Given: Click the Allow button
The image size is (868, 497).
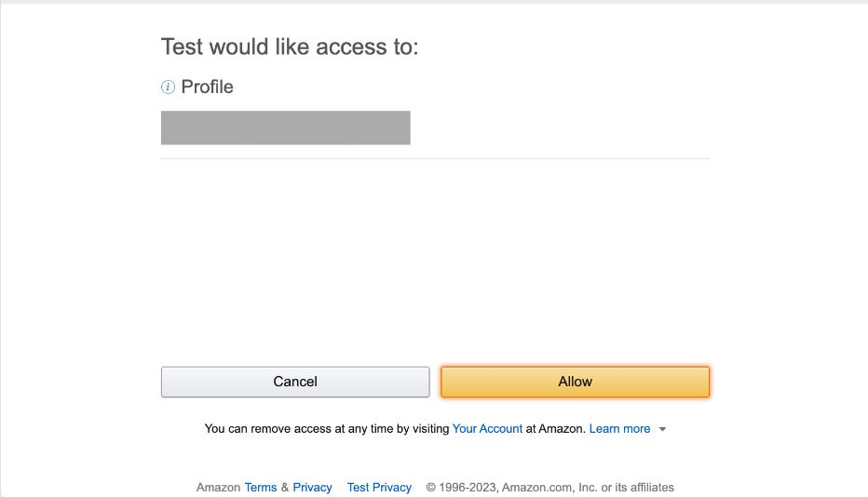Looking at the screenshot, I should click(576, 382).
